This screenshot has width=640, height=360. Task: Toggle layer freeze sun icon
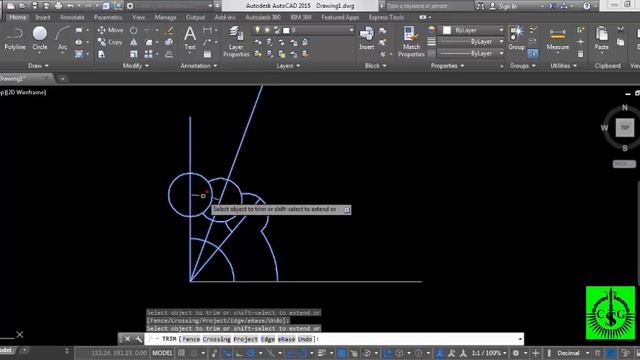[x=267, y=30]
